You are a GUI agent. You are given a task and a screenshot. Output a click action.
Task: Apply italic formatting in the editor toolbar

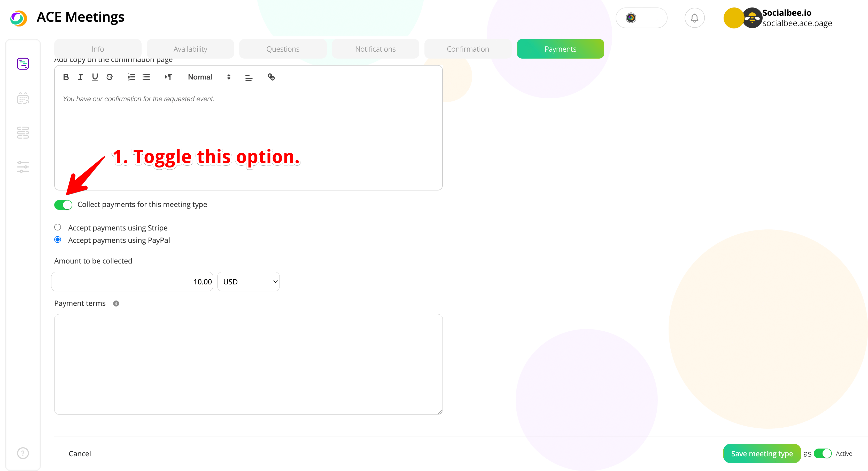(80, 77)
